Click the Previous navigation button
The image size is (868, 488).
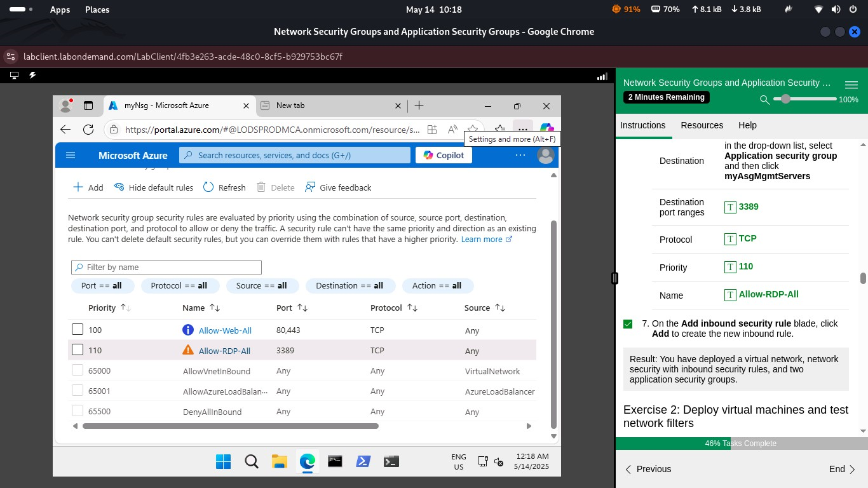(648, 469)
